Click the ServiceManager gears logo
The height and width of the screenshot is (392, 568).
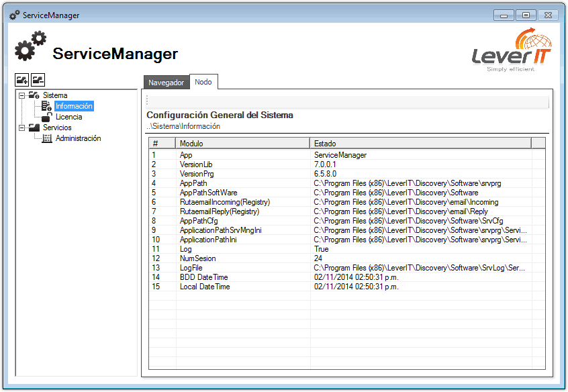[31, 46]
